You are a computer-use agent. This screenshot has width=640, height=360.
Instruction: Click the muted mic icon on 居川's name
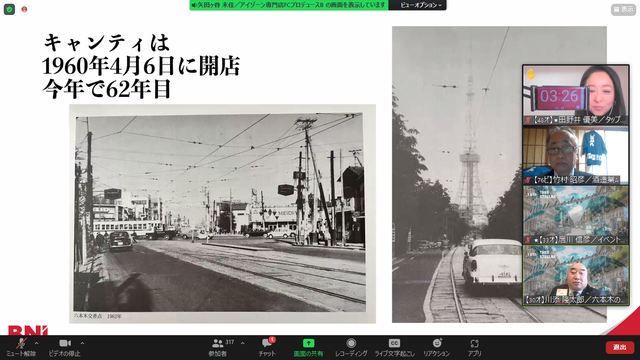click(x=529, y=240)
